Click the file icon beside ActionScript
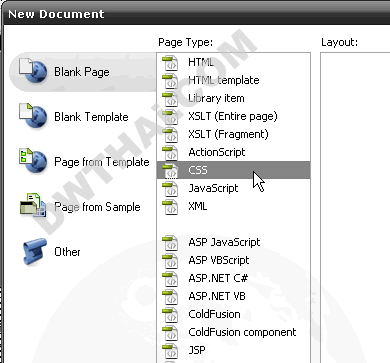 click(x=170, y=153)
